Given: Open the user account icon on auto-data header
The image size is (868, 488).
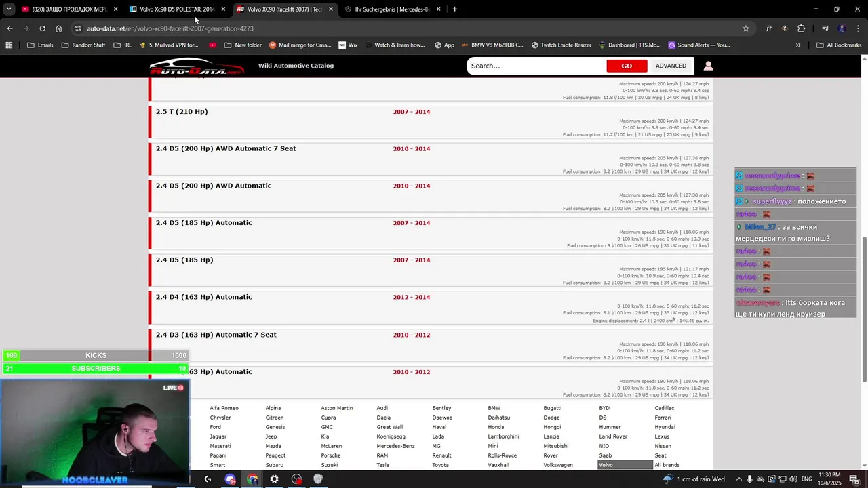Looking at the screenshot, I should pos(708,66).
